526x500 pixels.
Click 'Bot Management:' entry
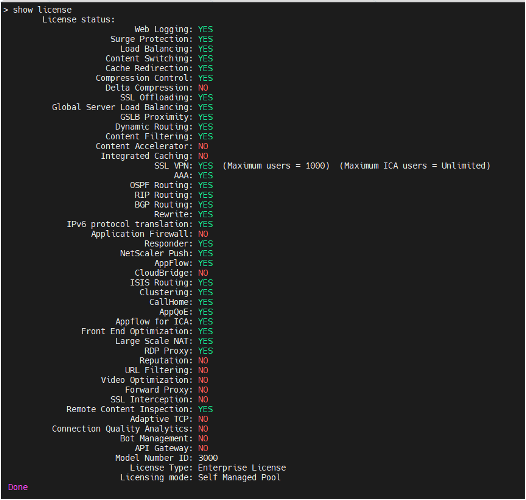156,439
